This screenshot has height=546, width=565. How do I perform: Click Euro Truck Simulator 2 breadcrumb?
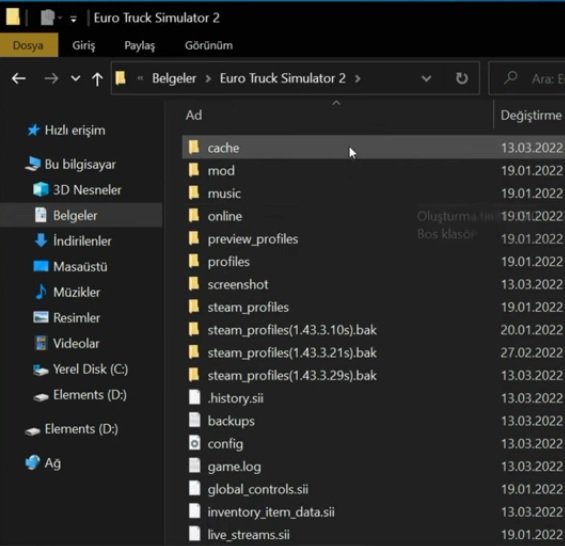[283, 78]
